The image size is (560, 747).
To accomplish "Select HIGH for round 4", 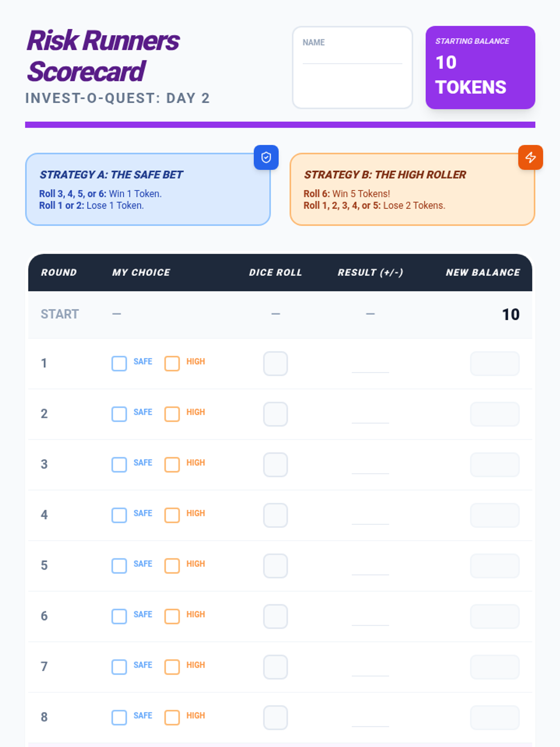I will click(172, 515).
